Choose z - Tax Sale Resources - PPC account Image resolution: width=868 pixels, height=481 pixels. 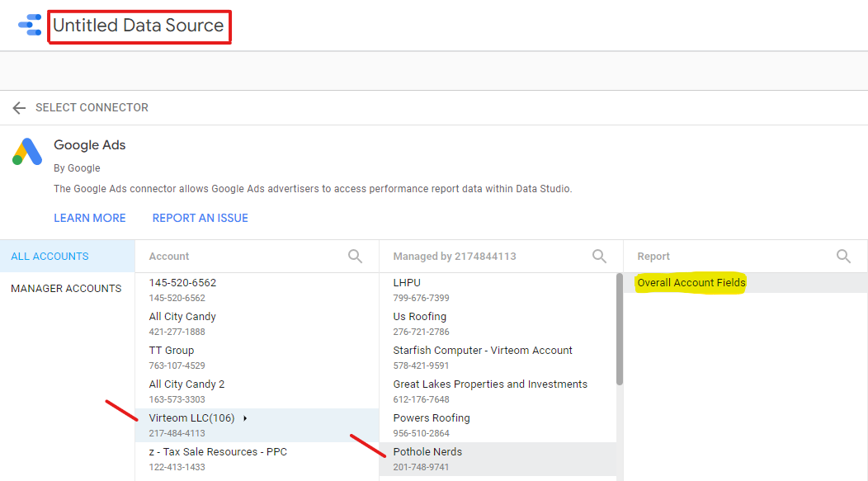coord(218,459)
